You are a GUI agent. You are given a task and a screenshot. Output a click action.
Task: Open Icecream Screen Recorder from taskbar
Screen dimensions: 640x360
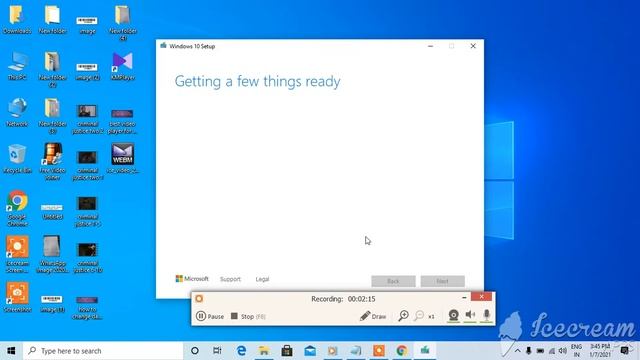(379, 351)
